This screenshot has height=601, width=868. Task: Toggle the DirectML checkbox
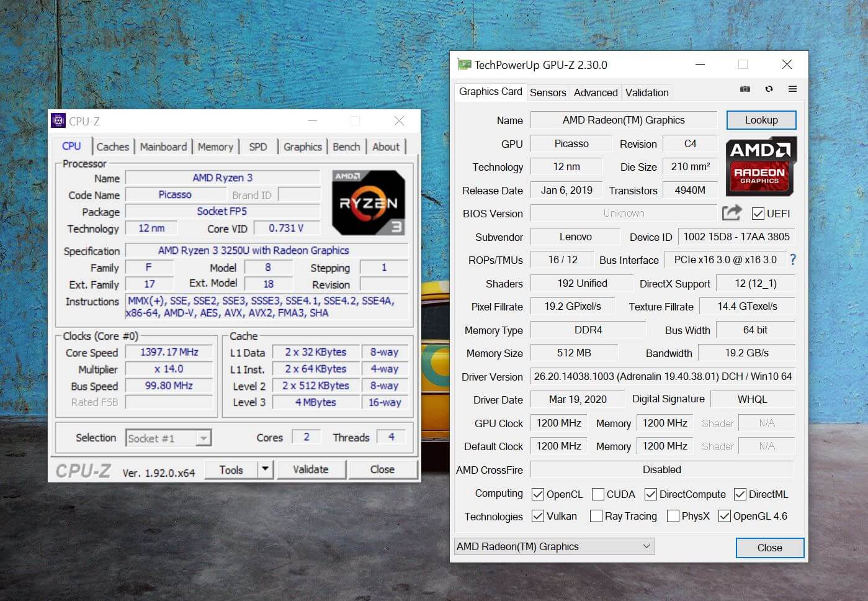pos(740,494)
